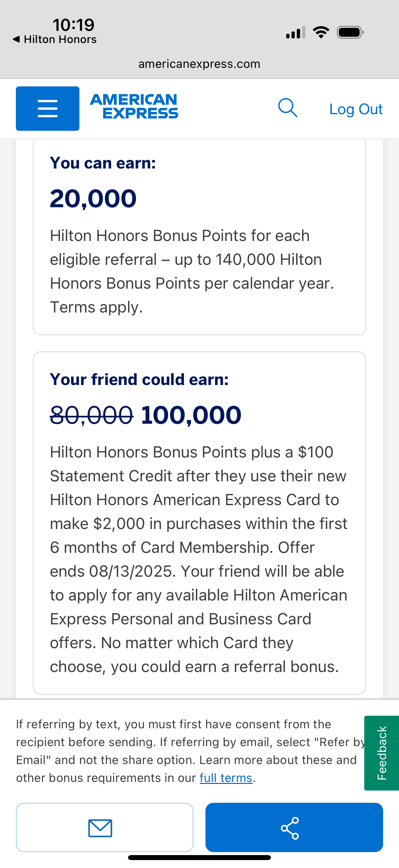
Task: Tap the crossed-out 80,000 figure
Action: [x=91, y=415]
